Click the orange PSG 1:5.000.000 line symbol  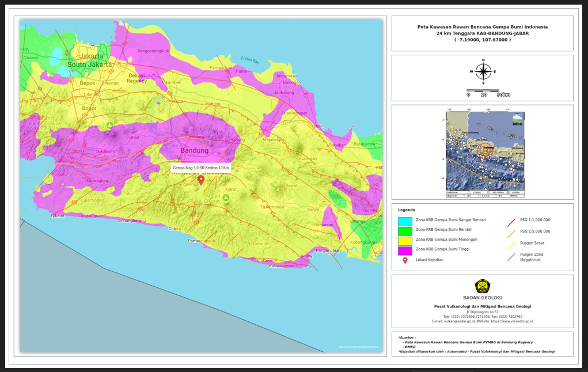[x=511, y=233]
